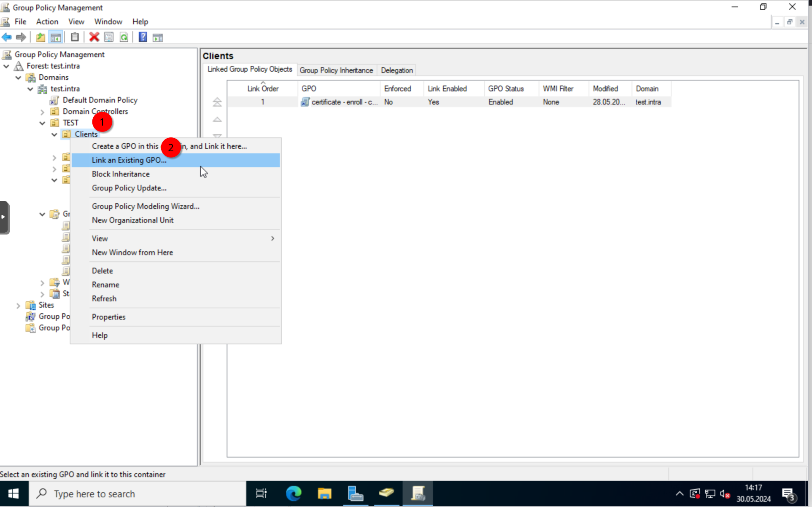812x507 pixels.
Task: Click the Forest test.intra triangle icon
Action: pyautogui.click(x=19, y=66)
